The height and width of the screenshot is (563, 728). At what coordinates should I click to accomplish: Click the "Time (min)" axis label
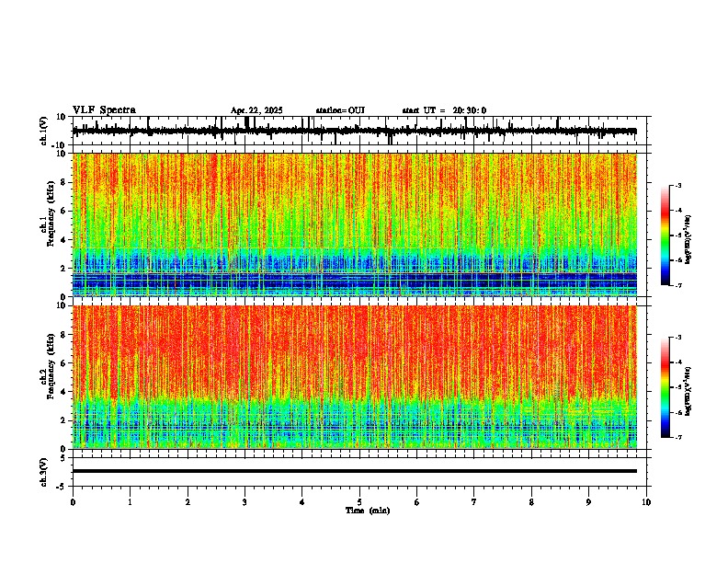click(368, 511)
